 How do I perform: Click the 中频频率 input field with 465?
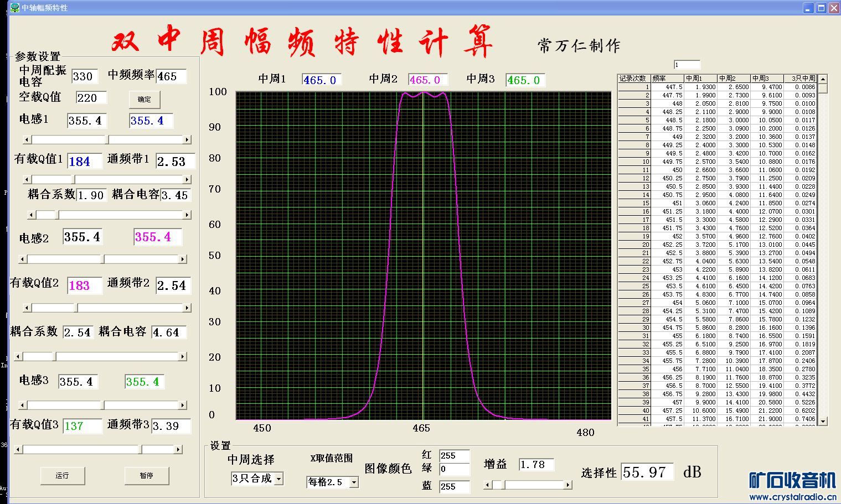(x=171, y=76)
